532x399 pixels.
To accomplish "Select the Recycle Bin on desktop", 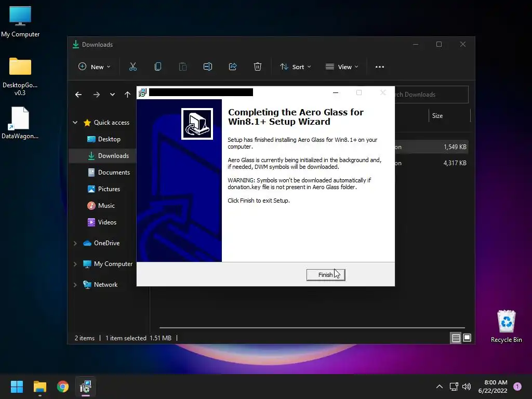I will click(x=506, y=326).
